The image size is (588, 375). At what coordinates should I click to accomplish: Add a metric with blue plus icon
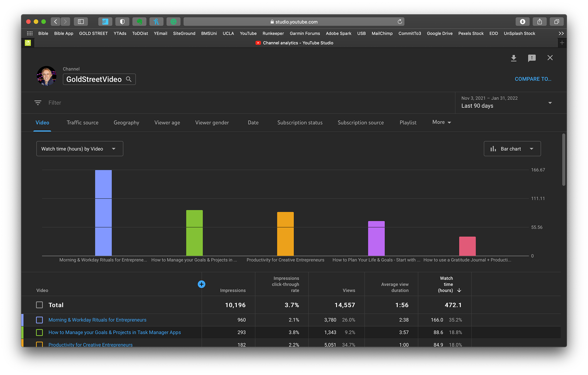201,284
